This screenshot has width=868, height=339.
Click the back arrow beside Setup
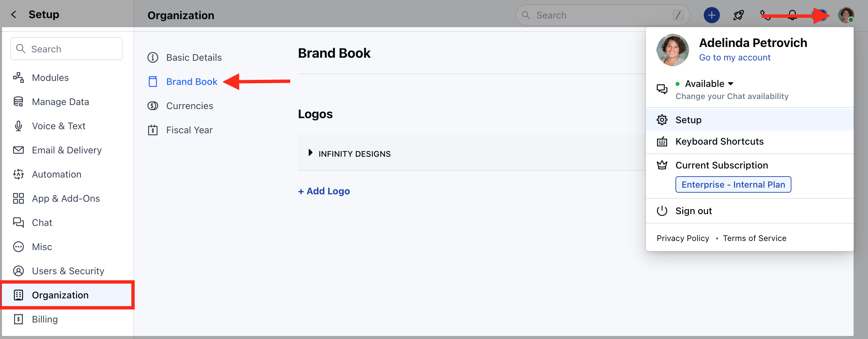13,14
